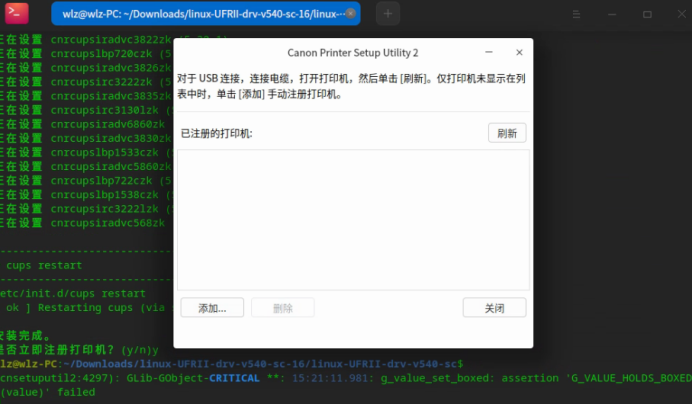Click 'etc/init.d/cups restart' terminal line
692x405 pixels.
click(73, 294)
